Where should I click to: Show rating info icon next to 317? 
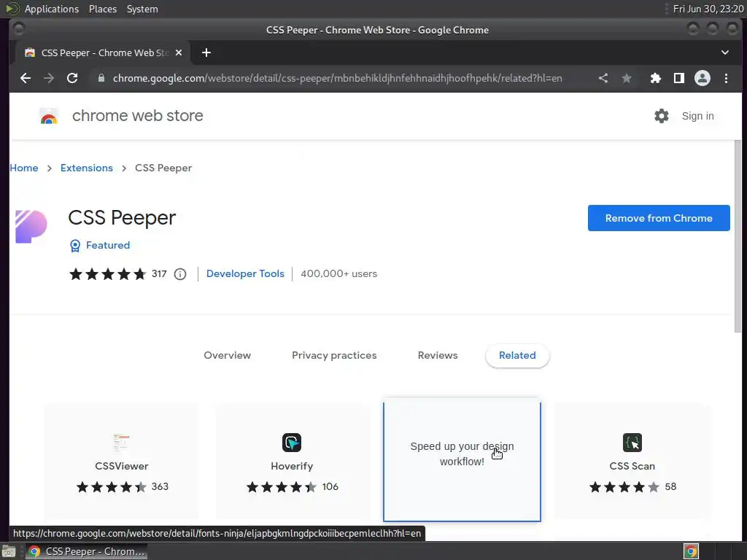180,274
